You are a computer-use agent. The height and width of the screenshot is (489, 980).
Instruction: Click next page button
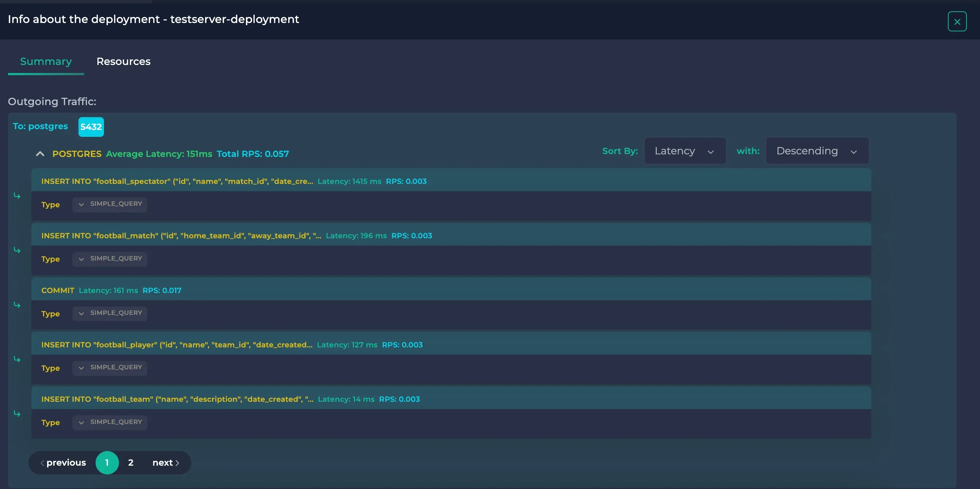click(165, 462)
